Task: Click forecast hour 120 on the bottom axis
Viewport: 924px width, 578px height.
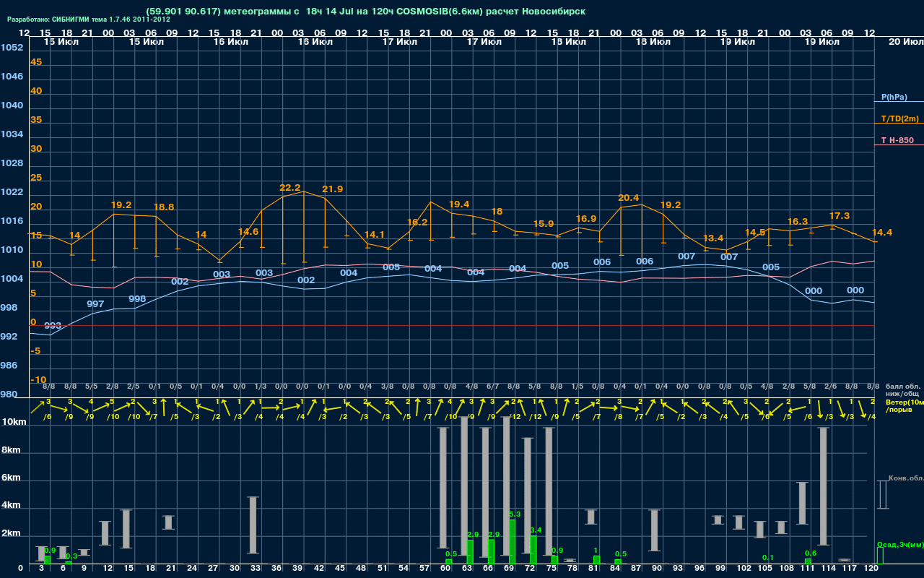Action: [871, 569]
